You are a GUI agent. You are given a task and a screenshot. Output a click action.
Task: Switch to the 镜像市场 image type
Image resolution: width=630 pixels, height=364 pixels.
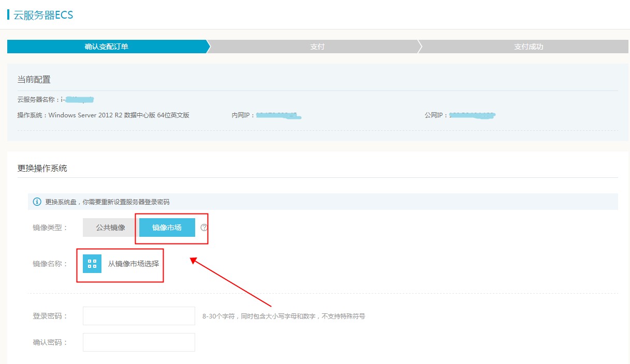point(167,228)
